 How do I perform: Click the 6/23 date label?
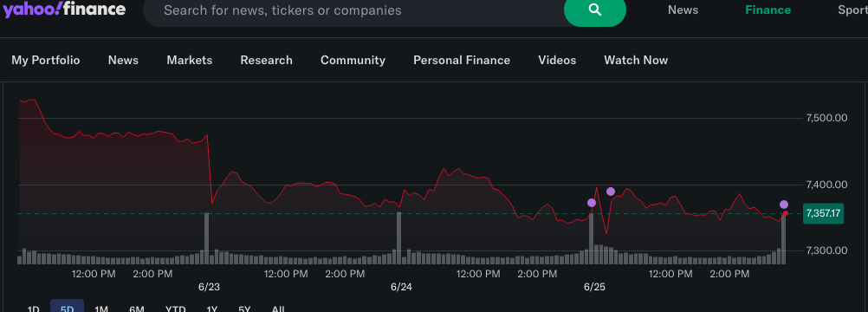click(209, 287)
